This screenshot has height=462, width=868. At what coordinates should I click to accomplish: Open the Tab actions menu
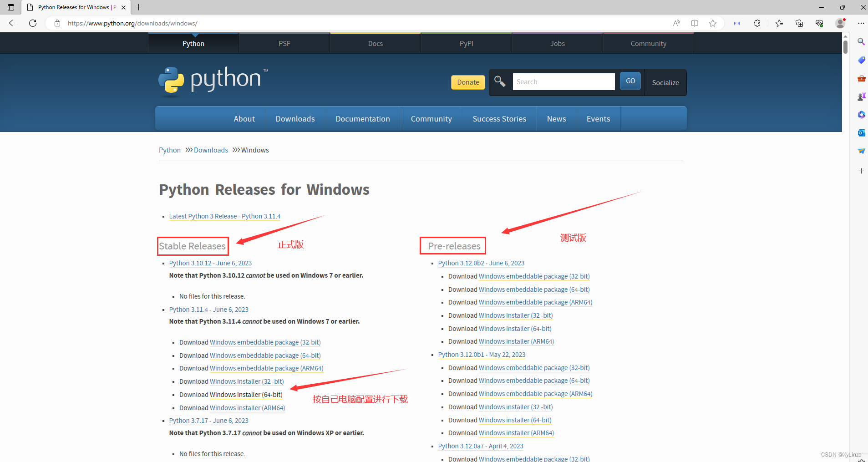click(10, 7)
